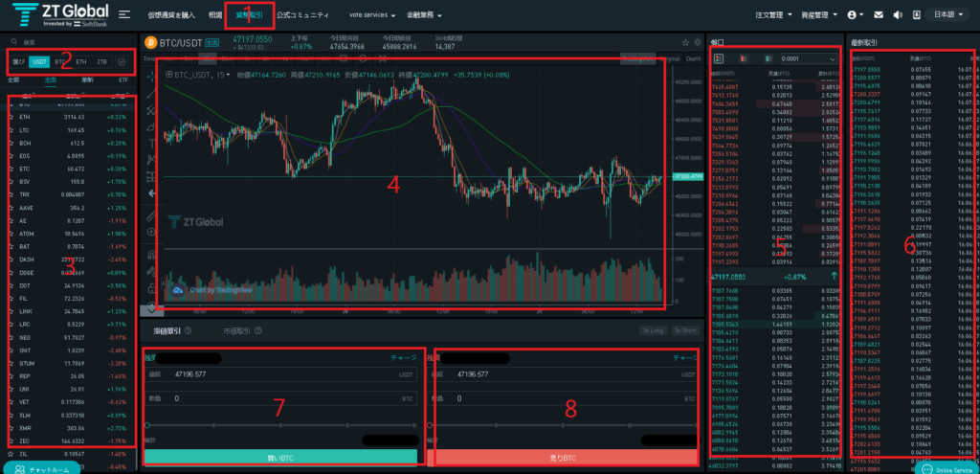
Task: Expand the 金融業務 dropdown menu
Action: [424, 14]
